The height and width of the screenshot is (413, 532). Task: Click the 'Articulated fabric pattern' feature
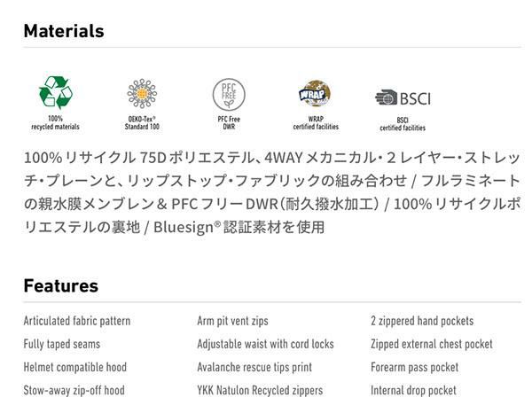(77, 321)
